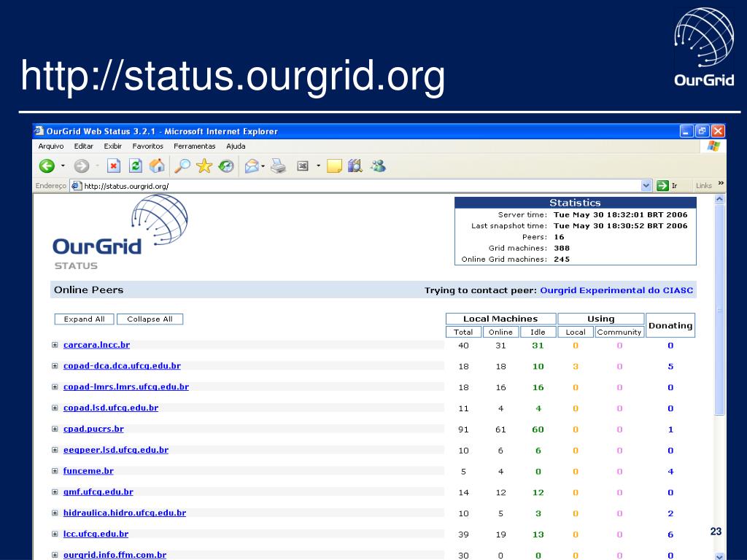Click the grayed Forward arrow button
The height and width of the screenshot is (560, 747).
coord(82,166)
